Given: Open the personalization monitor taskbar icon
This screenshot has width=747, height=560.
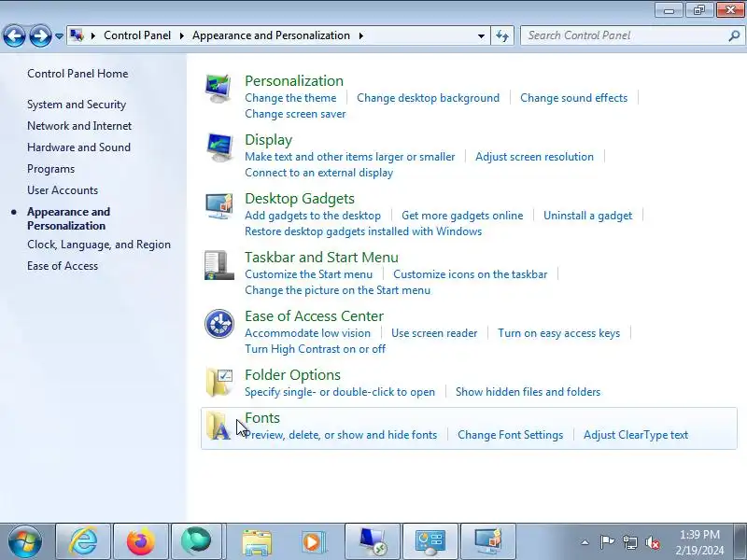Looking at the screenshot, I should [487, 541].
